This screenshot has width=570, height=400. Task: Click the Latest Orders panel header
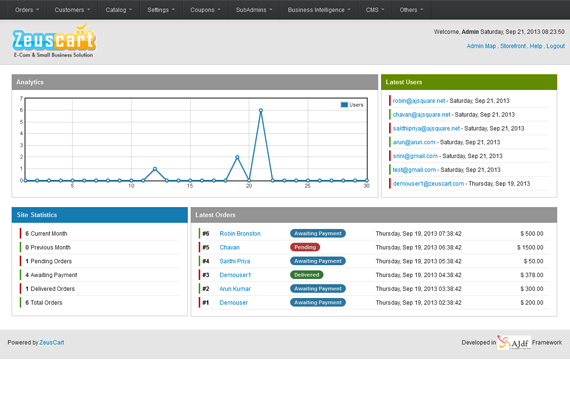374,215
